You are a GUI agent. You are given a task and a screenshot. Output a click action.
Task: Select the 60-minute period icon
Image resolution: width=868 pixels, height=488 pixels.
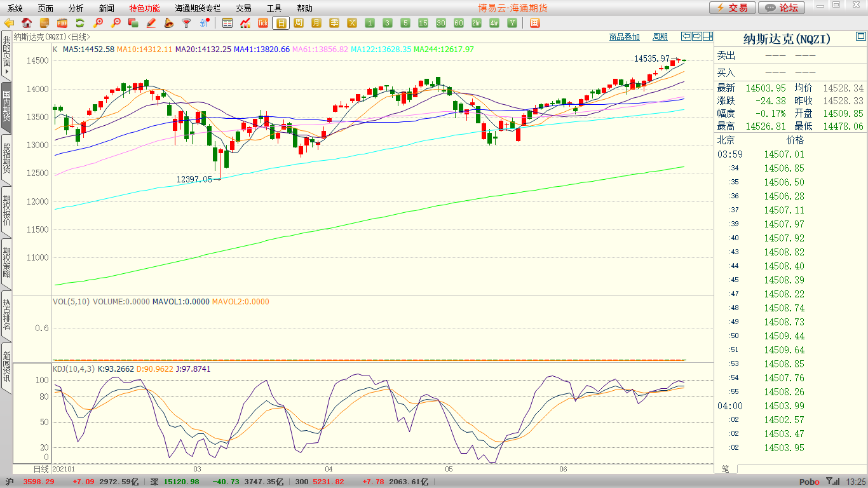[459, 23]
